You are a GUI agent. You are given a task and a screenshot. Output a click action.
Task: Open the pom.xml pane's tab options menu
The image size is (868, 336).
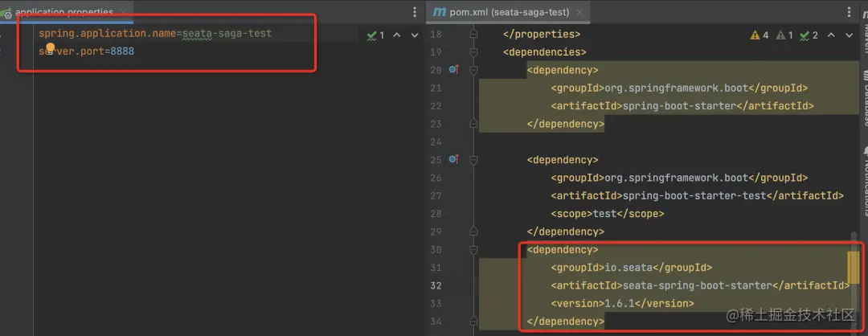click(x=850, y=12)
